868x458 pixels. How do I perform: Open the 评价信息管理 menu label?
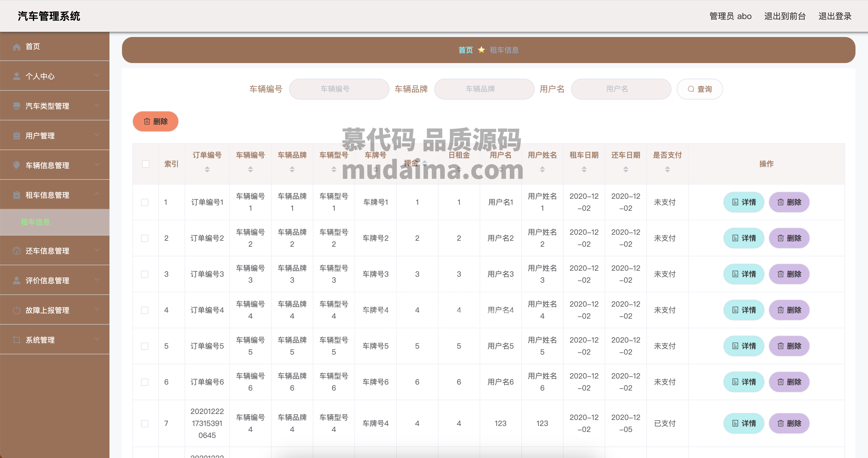pyautogui.click(x=47, y=281)
